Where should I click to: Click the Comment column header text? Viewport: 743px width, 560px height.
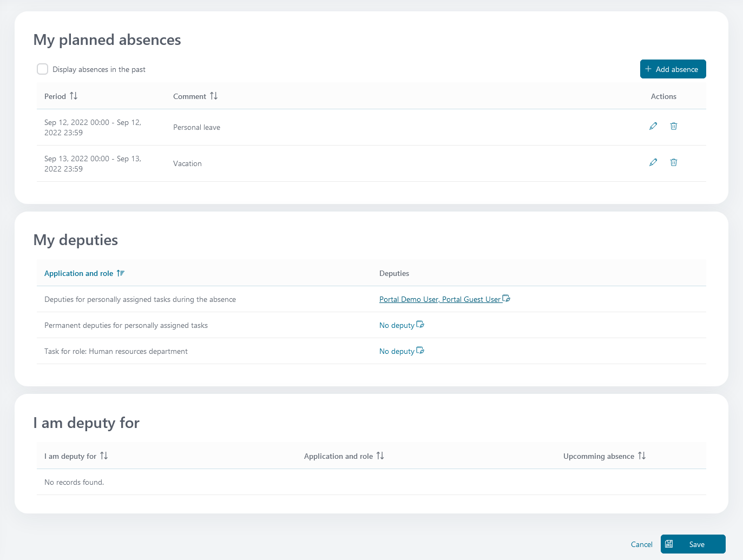(x=189, y=96)
